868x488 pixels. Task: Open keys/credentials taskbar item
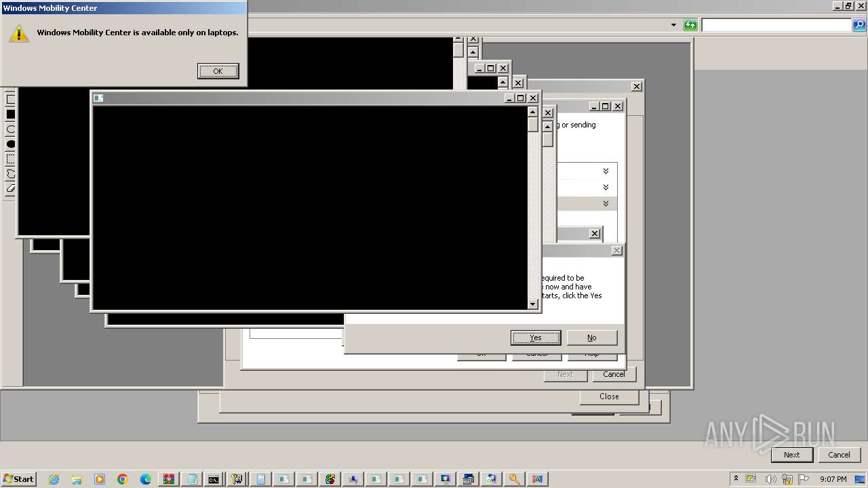[x=237, y=479]
